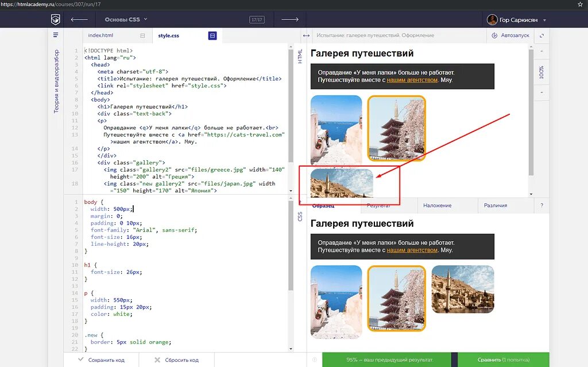Zoom out preview with minus button

541,92
